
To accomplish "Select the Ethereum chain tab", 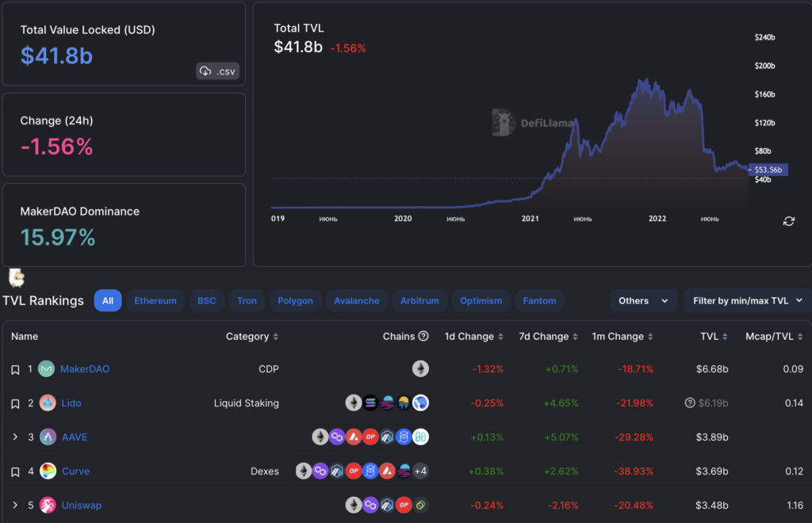I will click(155, 301).
